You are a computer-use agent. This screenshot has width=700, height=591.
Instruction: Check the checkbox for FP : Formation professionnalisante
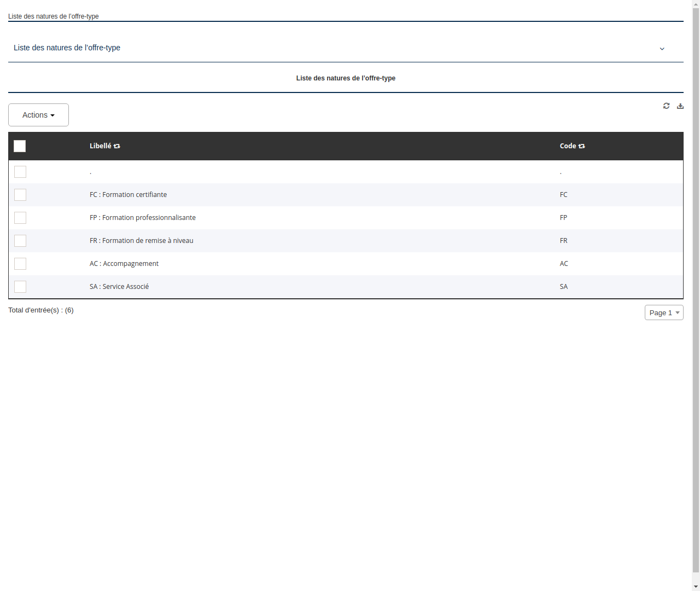20,218
